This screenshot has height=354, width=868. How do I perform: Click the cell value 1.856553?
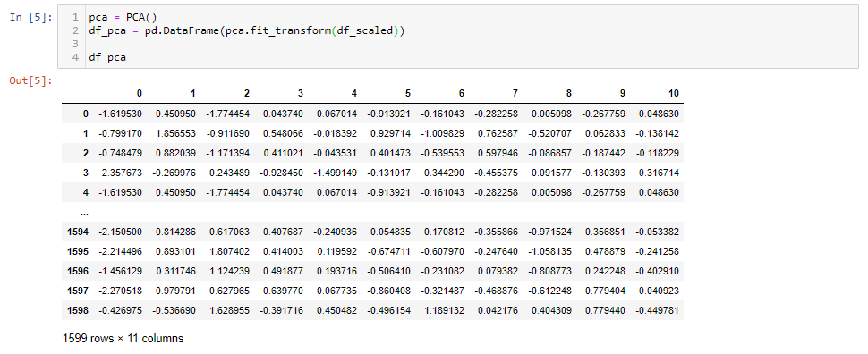175,133
